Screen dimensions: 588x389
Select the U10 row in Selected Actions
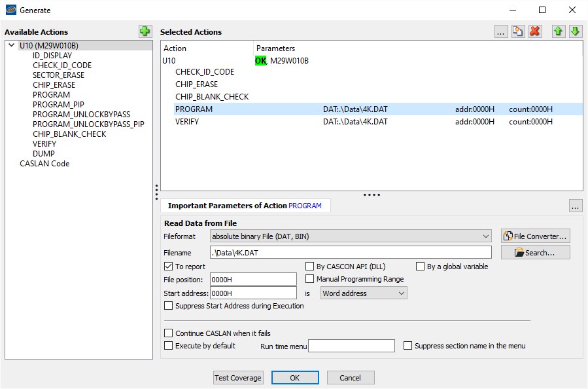372,61
